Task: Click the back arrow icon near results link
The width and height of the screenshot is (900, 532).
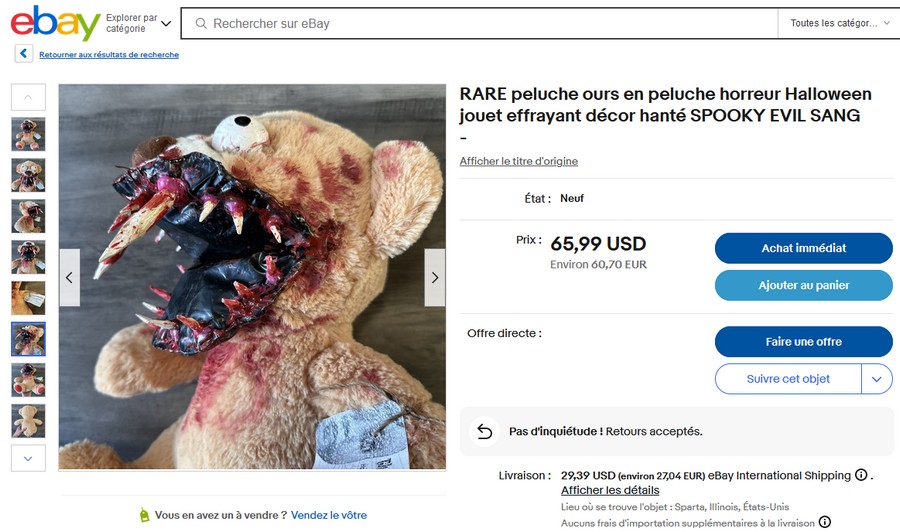Action: (x=24, y=54)
